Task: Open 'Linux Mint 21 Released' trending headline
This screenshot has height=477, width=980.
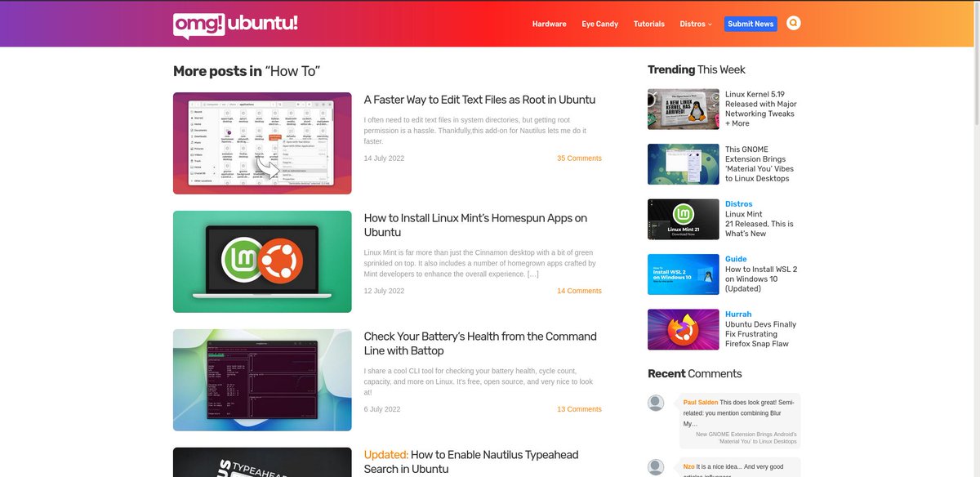Action: (x=759, y=224)
